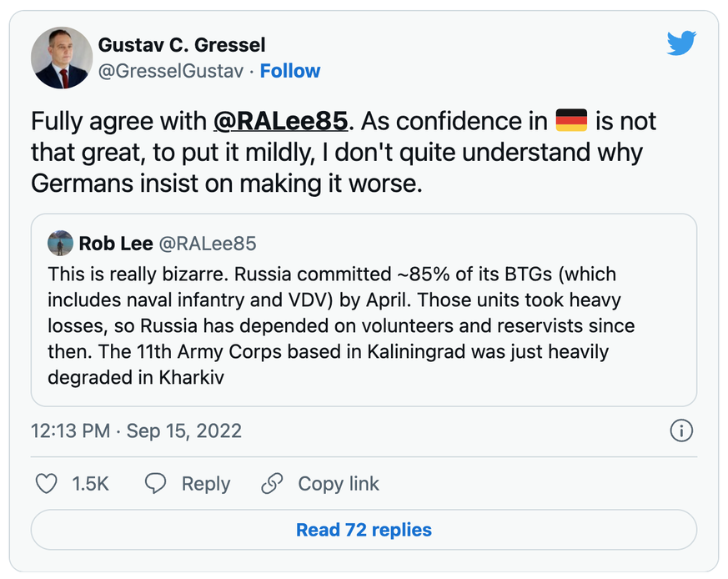
Task: Click the Copy link text label
Action: (339, 484)
